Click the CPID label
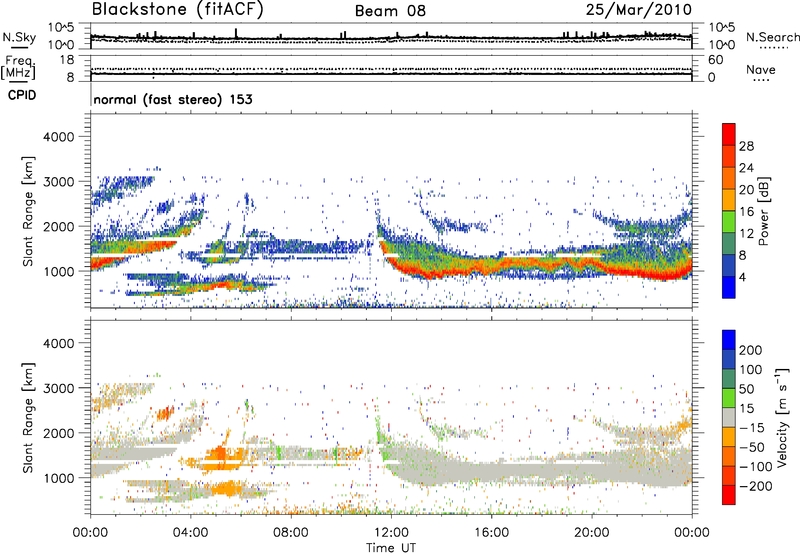The height and width of the screenshot is (554, 800). pyautogui.click(x=22, y=95)
